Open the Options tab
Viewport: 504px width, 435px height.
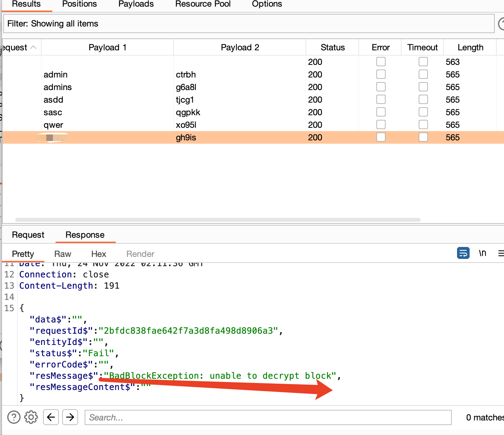(x=267, y=4)
